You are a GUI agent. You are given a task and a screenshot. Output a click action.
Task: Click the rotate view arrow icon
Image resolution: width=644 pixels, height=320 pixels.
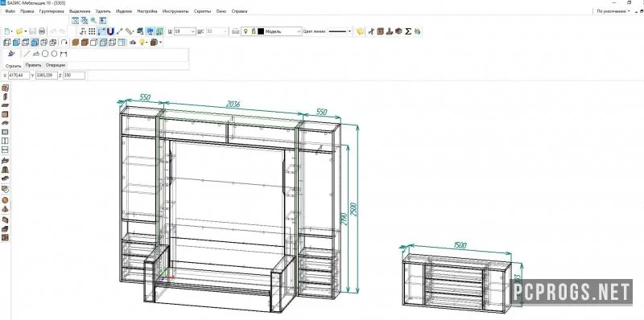tap(64, 43)
